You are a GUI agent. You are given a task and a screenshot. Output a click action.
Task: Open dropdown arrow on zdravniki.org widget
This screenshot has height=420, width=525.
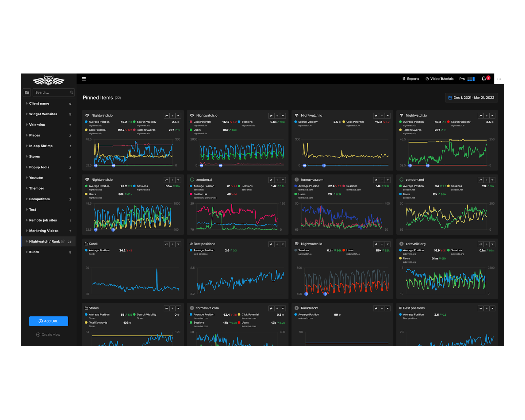[492, 244]
